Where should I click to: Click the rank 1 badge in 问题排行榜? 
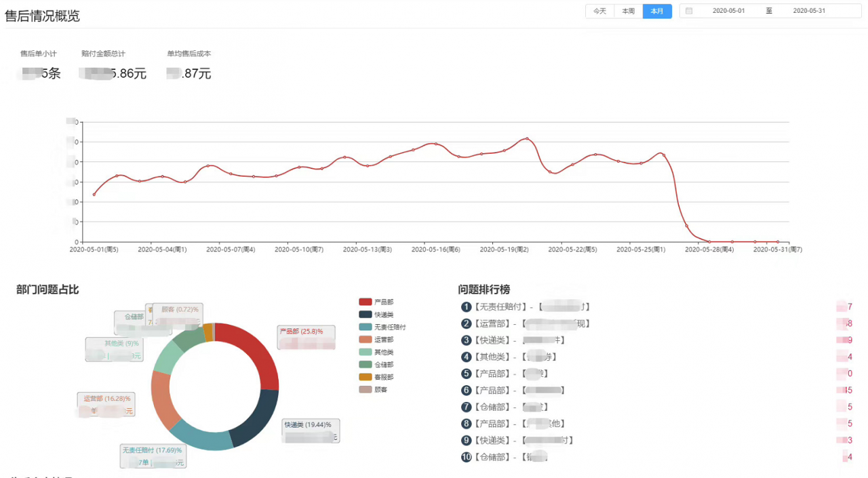pyautogui.click(x=466, y=307)
